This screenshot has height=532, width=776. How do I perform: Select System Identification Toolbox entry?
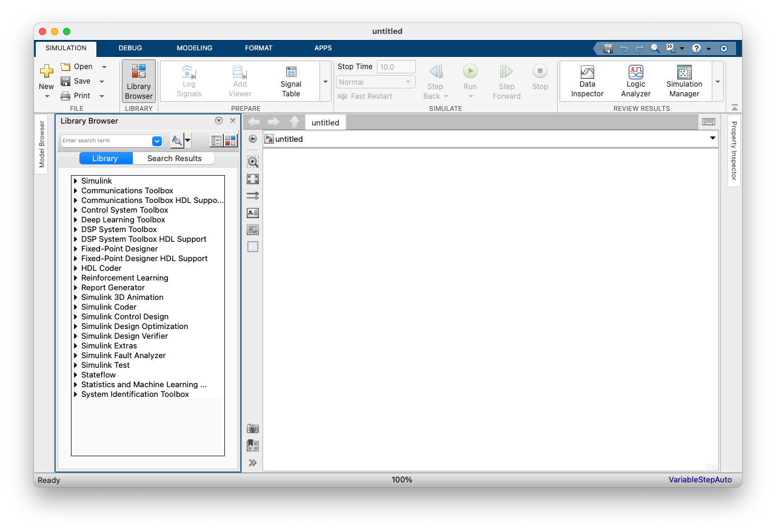pyautogui.click(x=135, y=394)
